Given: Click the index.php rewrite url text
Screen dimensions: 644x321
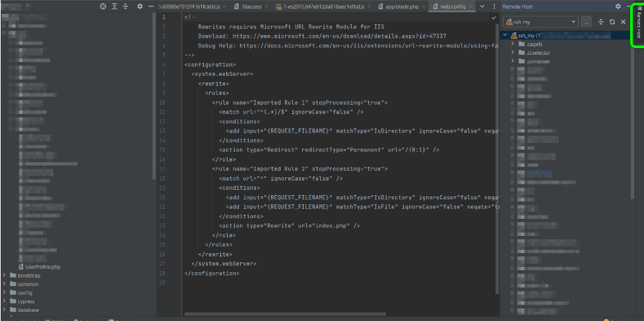Looking at the screenshot, I should 333,226.
